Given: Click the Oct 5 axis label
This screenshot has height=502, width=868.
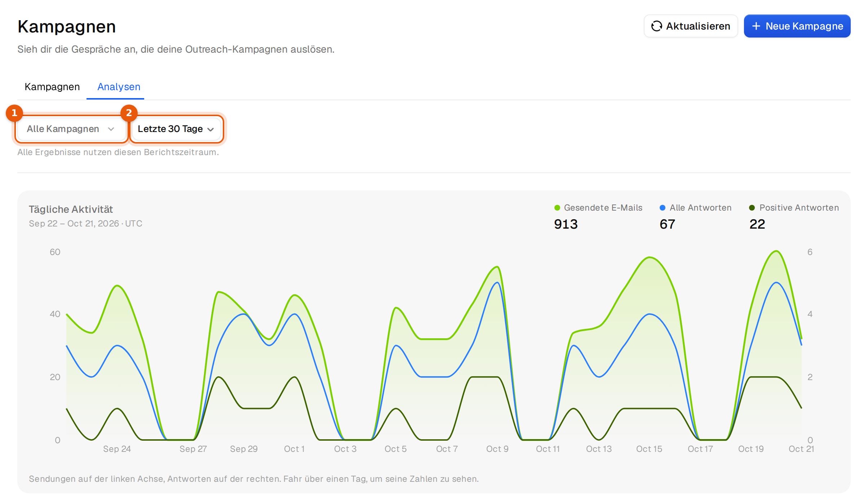Looking at the screenshot, I should (x=395, y=449).
